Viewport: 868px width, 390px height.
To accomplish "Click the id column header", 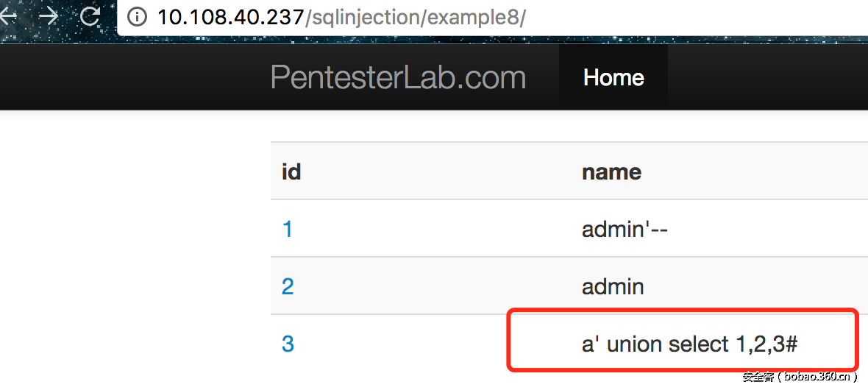I will pos(291,171).
